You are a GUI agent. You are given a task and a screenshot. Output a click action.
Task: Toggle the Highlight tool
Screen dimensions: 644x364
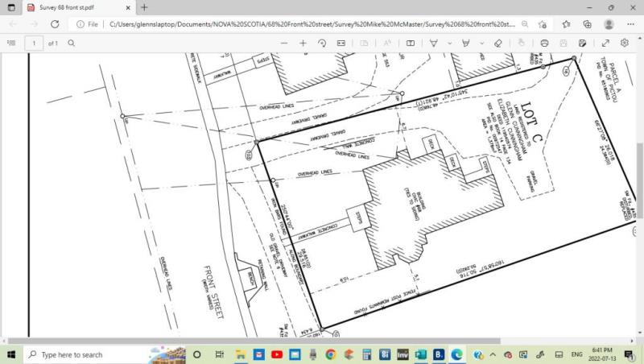[465, 43]
